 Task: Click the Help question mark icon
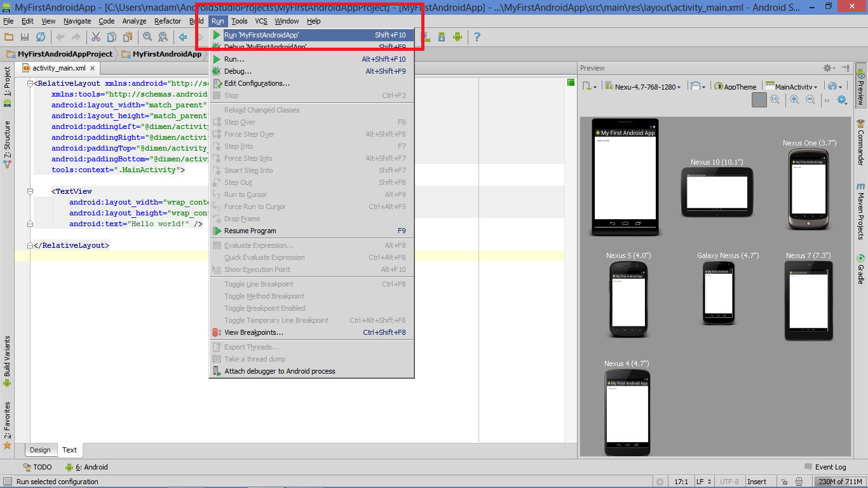(477, 37)
